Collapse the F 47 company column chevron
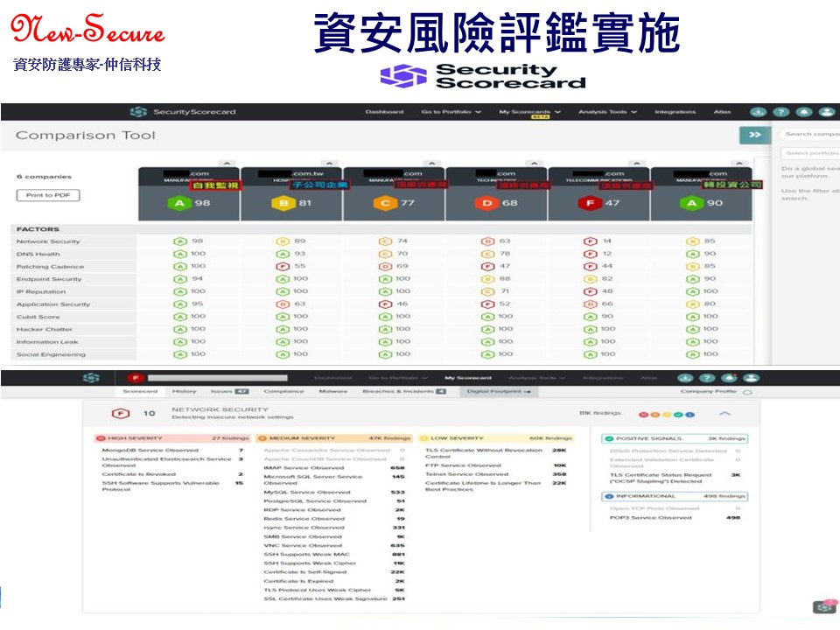 click(636, 164)
